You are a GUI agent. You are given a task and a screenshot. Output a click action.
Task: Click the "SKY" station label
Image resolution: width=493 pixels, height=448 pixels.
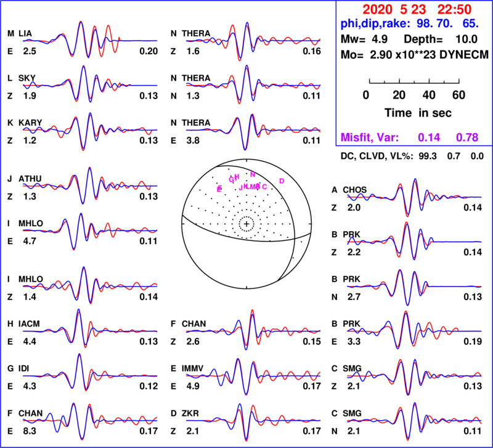pos(27,78)
